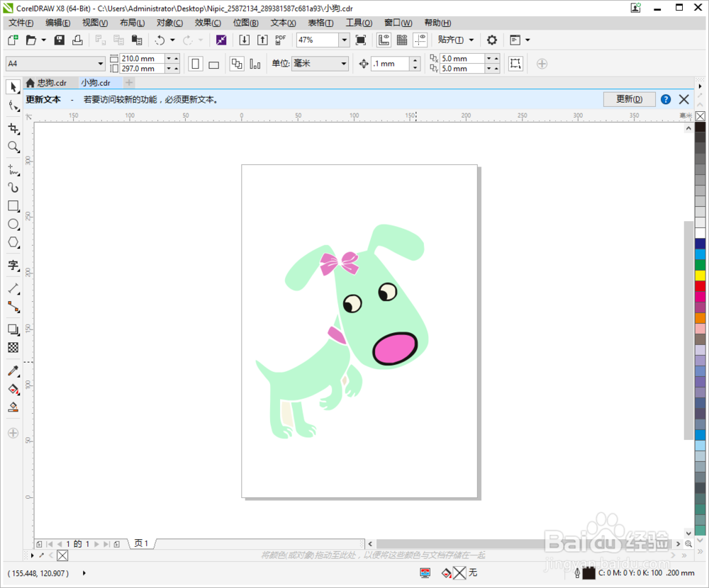Expand page width 210.0 mm dropdown arrow
Image resolution: width=709 pixels, height=588 pixels.
tap(169, 59)
